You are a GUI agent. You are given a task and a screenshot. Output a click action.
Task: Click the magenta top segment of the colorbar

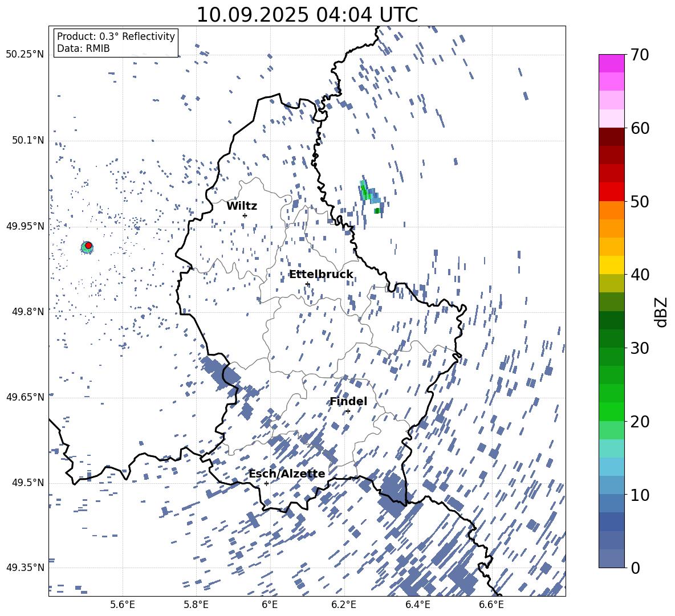click(x=611, y=63)
